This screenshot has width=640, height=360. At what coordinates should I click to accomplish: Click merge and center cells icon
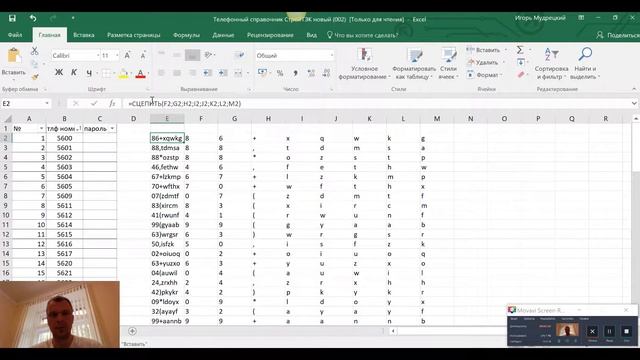click(238, 73)
